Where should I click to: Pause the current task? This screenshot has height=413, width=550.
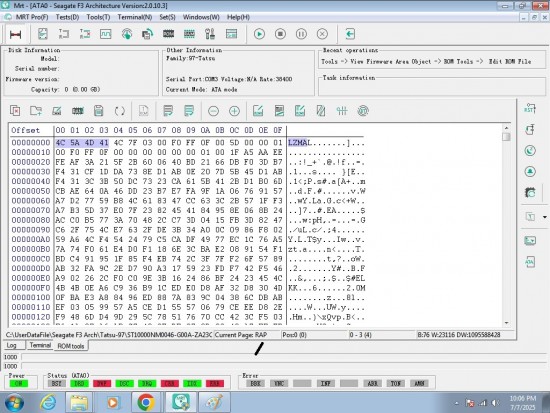(x=301, y=34)
